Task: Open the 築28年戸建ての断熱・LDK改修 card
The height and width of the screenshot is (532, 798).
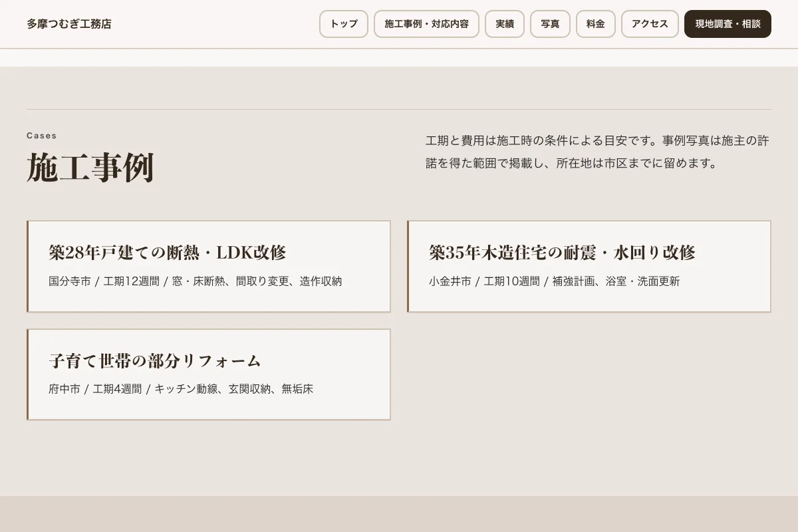Action: [x=209, y=266]
